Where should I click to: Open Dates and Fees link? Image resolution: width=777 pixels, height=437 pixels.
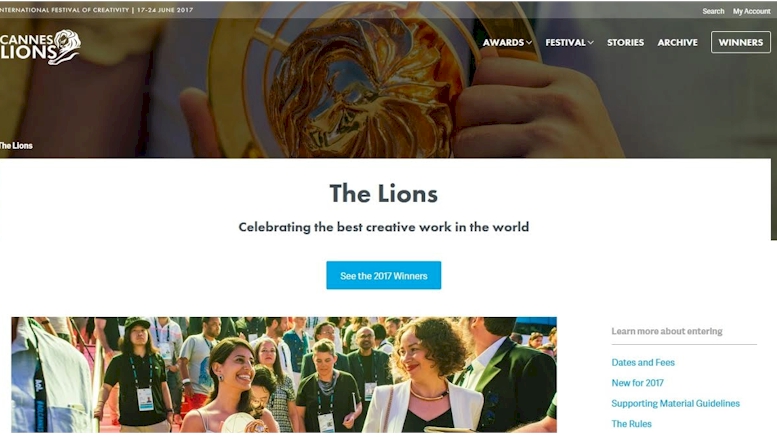(x=643, y=362)
